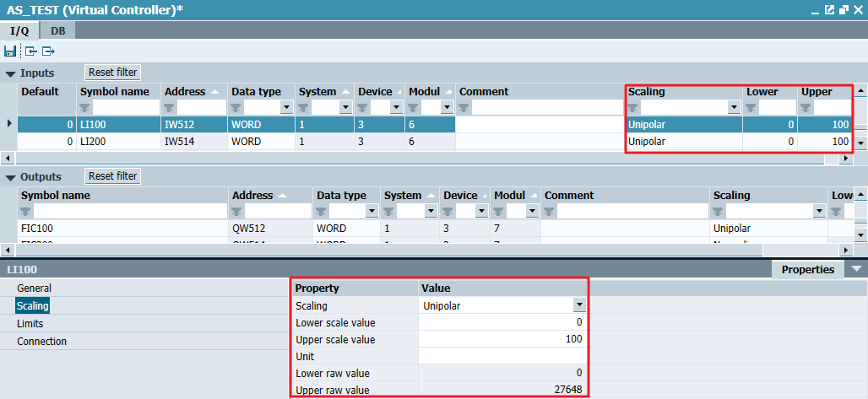Filter Outputs by Address field
Screen dimensions: 868x399
[x=278, y=211]
